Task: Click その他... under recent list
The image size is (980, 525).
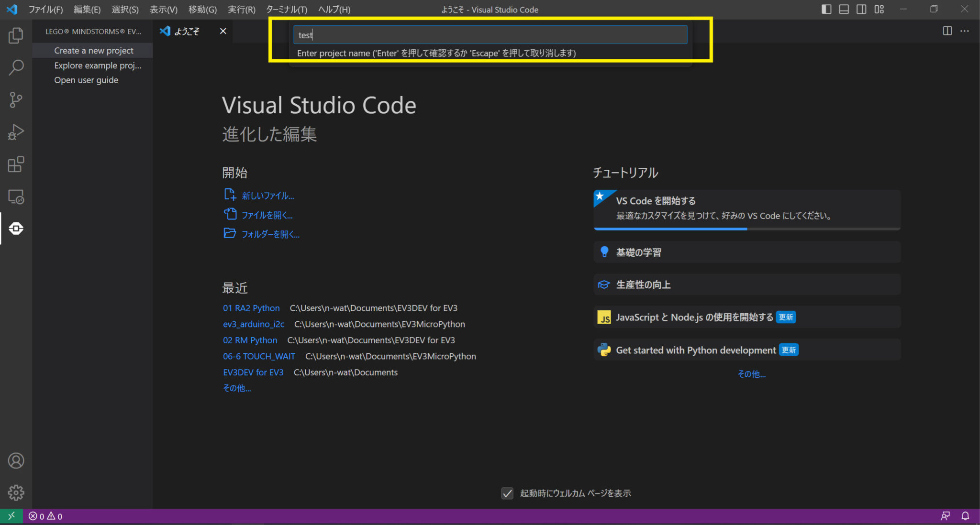Action: pos(237,388)
